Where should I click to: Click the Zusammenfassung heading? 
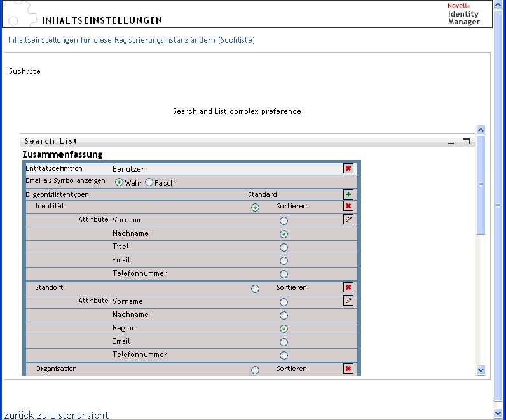coord(62,154)
